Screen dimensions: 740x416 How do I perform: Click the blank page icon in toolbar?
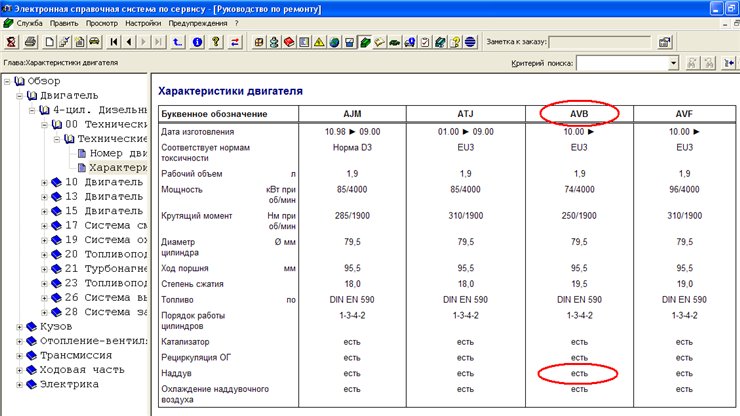49,42
